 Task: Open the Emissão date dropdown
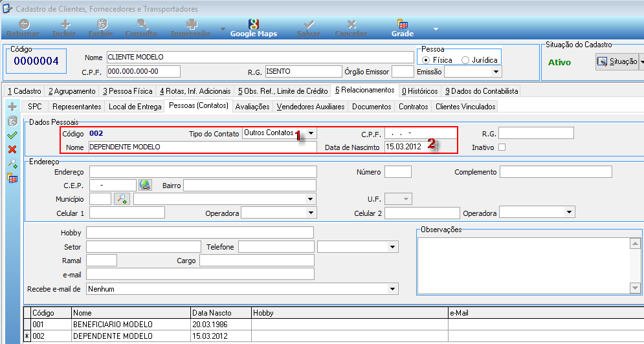[x=496, y=72]
